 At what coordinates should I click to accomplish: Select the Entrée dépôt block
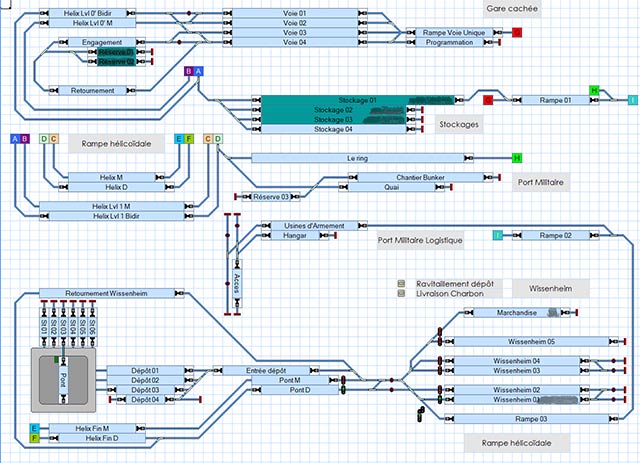tap(266, 371)
